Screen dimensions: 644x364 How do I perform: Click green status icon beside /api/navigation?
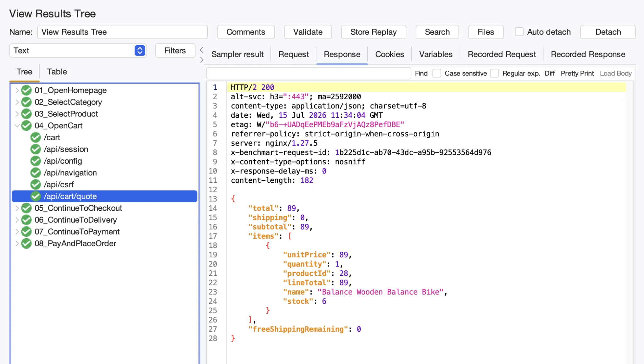(36, 173)
